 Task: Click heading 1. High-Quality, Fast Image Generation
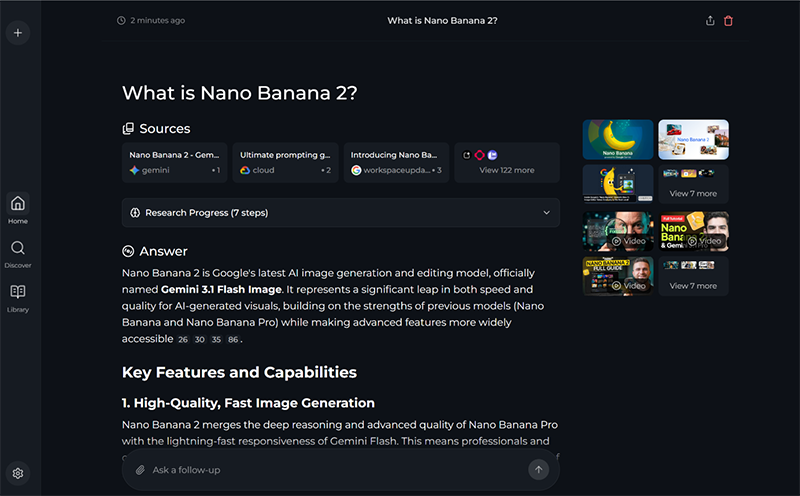(248, 403)
